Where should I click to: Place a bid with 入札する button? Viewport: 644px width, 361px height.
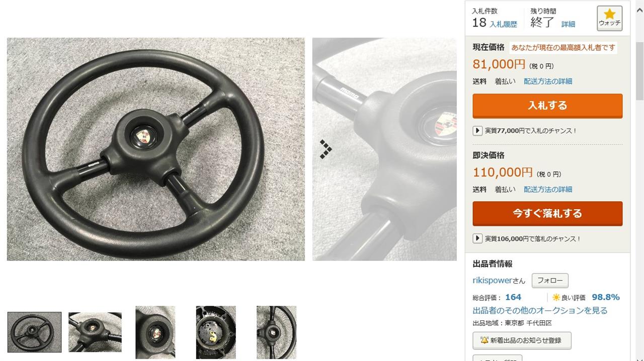547,106
